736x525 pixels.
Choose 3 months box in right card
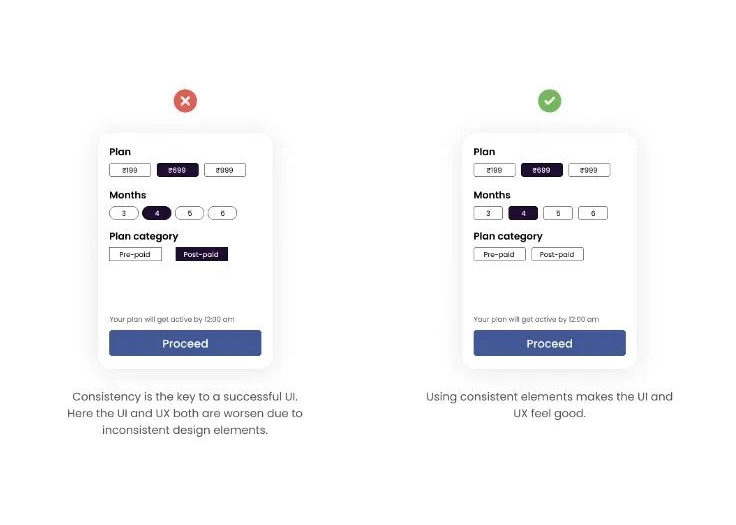pyautogui.click(x=488, y=213)
